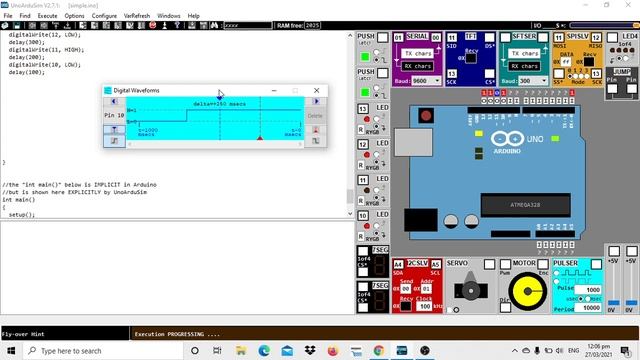Click the first +5V slider handle
Image resolution: width=640 pixels, height=360 pixels.
(613, 302)
